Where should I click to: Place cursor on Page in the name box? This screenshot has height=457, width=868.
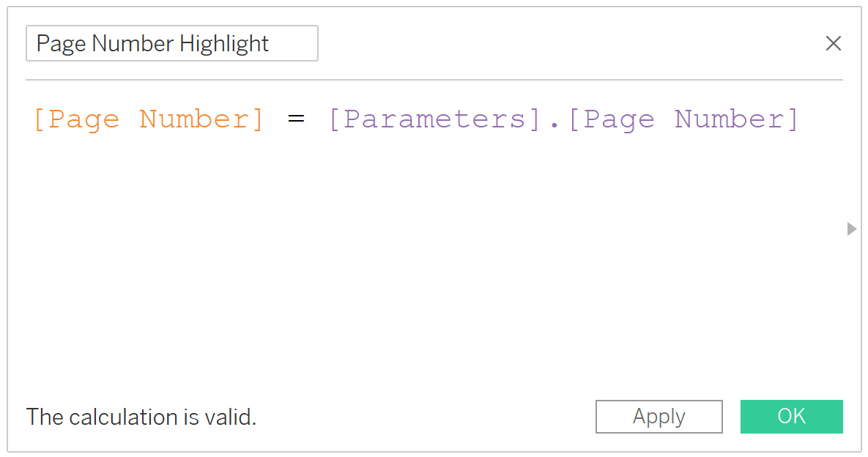click(x=62, y=44)
